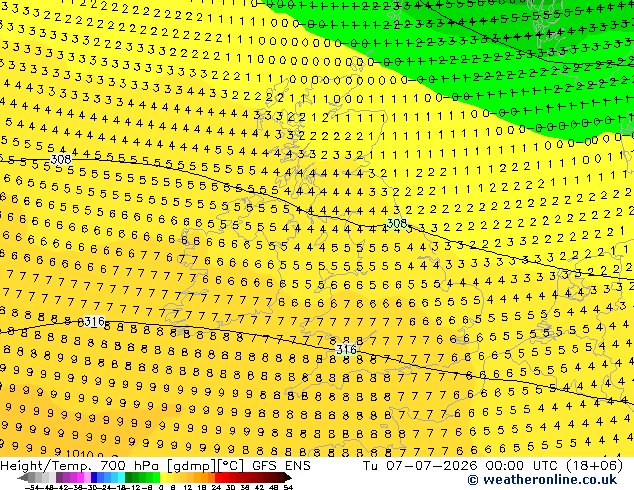Viewport: 634px width, 490px height.
Task: Click the dark blue swatch in the temperature scale
Action: click(94, 477)
